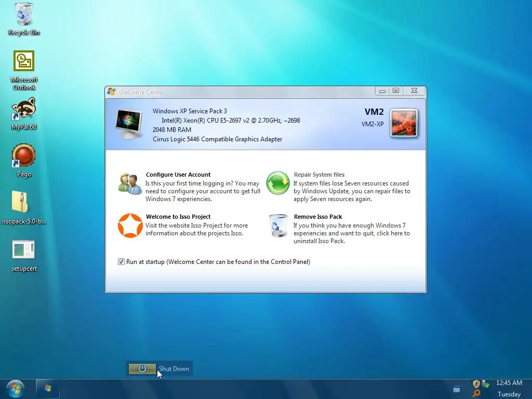Viewport: 532px width, 399px height.
Task: Select the issopack-5.0 zip folder icon
Action: pos(20,202)
